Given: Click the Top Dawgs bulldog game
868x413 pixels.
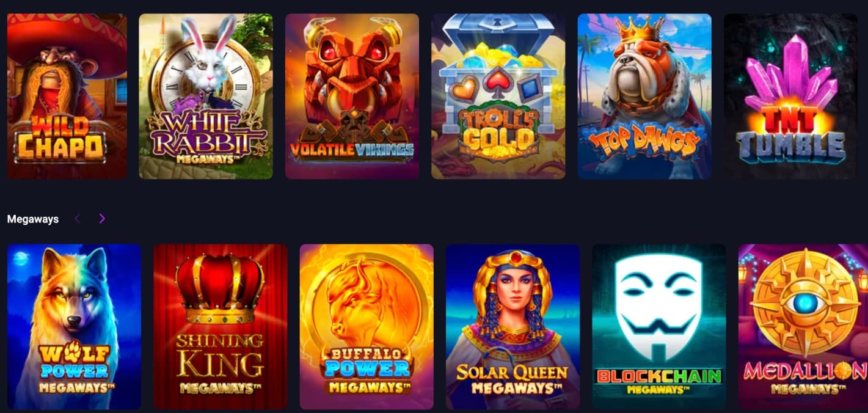Looking at the screenshot, I should (x=644, y=96).
